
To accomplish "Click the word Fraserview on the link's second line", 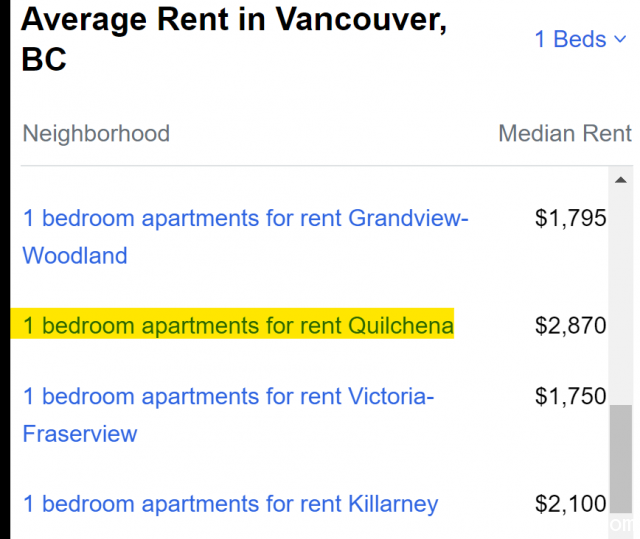I will [x=80, y=434].
